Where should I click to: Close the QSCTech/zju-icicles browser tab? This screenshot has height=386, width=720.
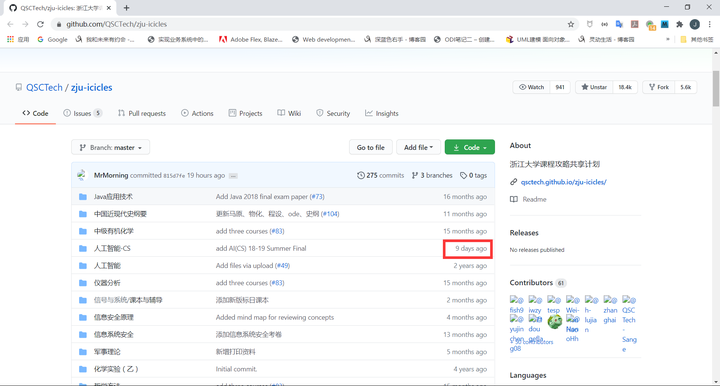pos(109,8)
